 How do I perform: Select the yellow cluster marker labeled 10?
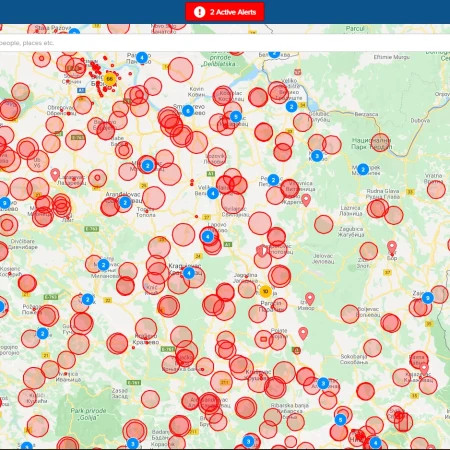coord(265,291)
